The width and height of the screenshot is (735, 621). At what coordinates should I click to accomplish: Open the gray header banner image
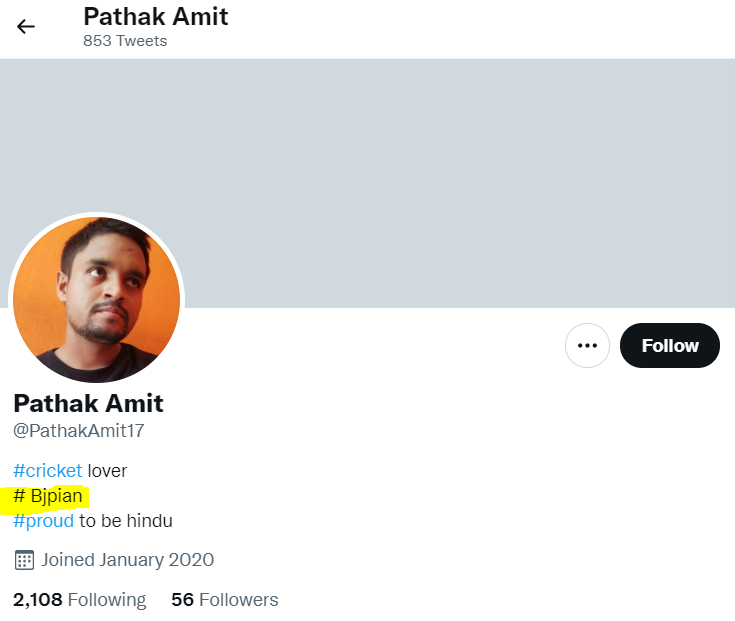[x=368, y=183]
